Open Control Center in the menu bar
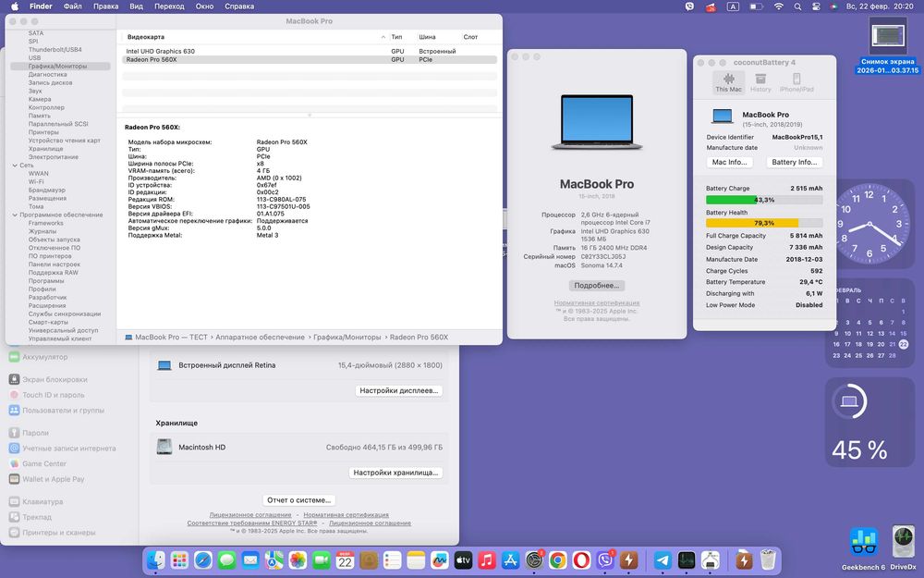The width and height of the screenshot is (924, 578). 816,6
